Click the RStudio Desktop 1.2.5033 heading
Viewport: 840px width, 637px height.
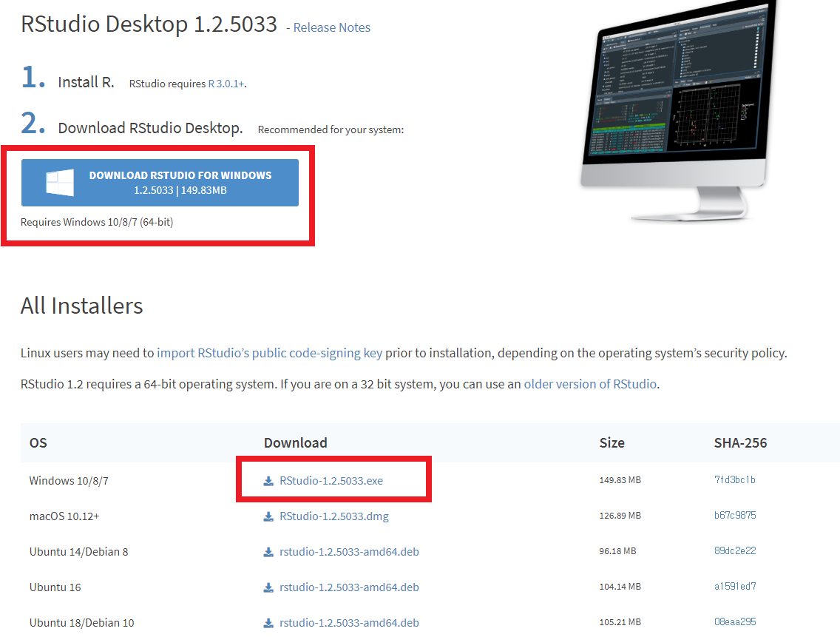tap(149, 24)
